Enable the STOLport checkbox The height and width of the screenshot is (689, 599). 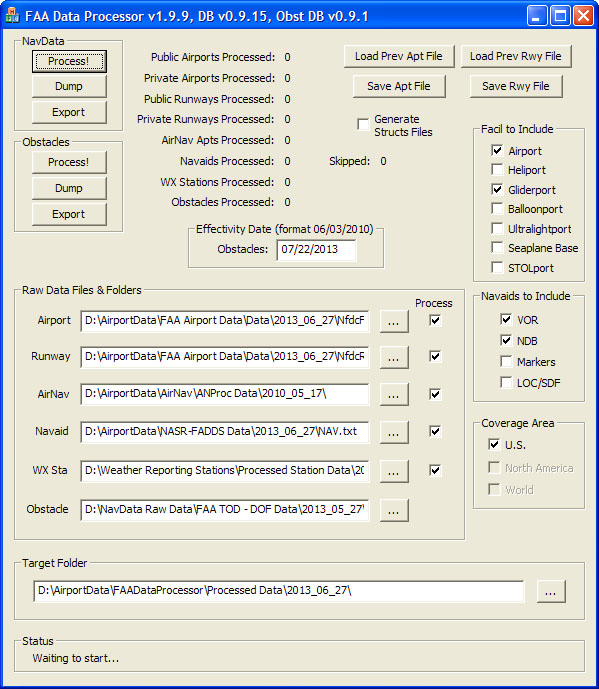coord(497,268)
